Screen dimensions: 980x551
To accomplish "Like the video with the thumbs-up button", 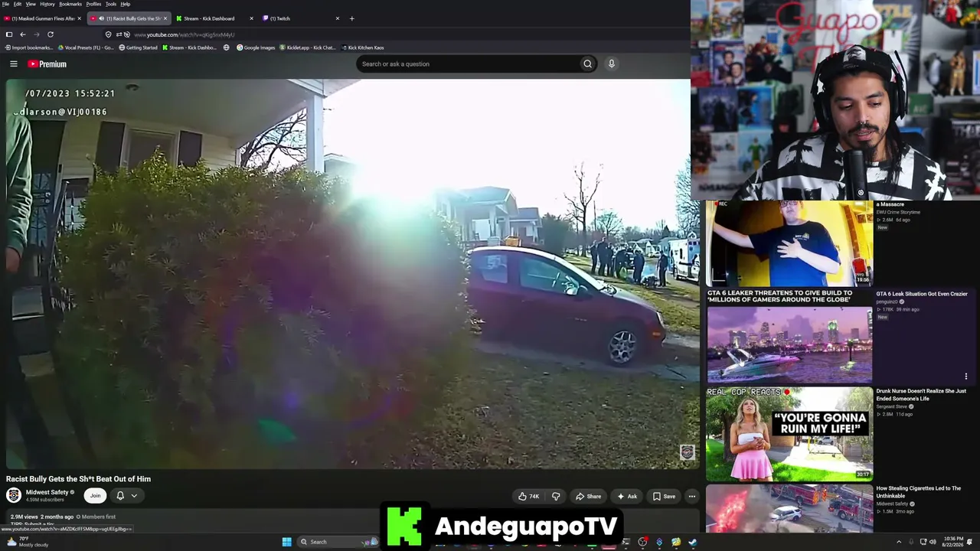I will click(x=528, y=496).
